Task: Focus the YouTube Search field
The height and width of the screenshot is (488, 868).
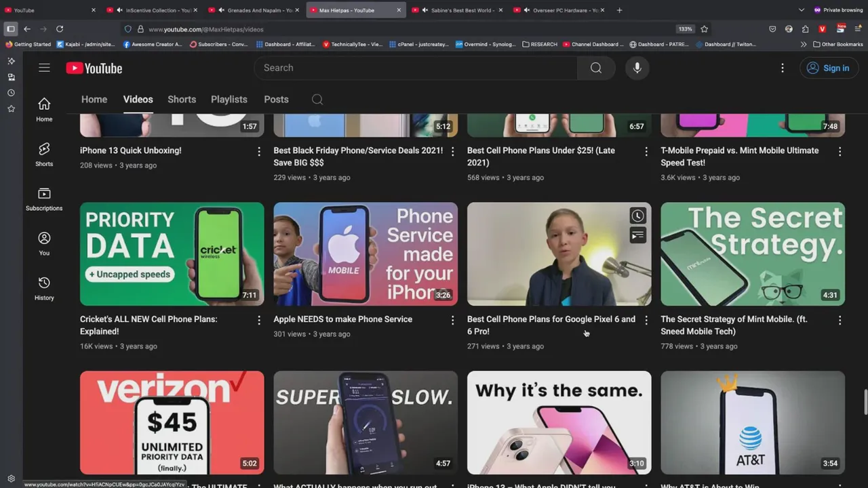Action: [x=416, y=68]
